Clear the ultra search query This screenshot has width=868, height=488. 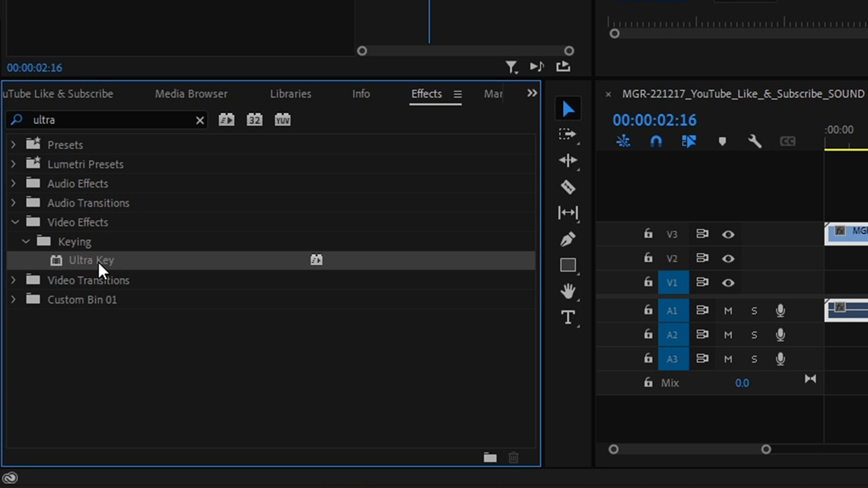click(x=200, y=120)
